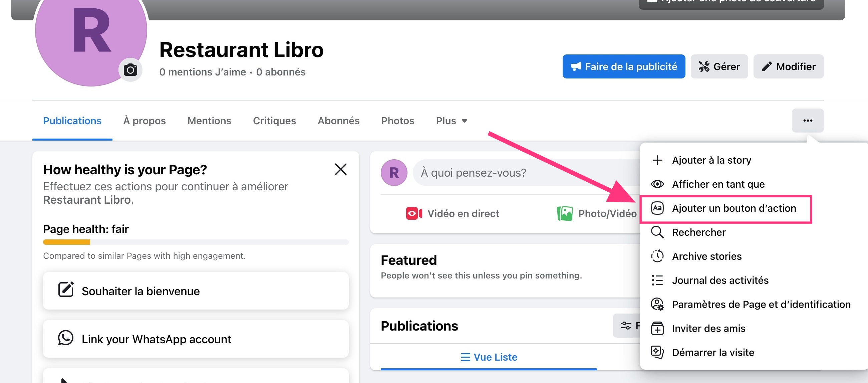Open Paramètres de Page via the gear icon
This screenshot has width=868, height=383.
[657, 304]
